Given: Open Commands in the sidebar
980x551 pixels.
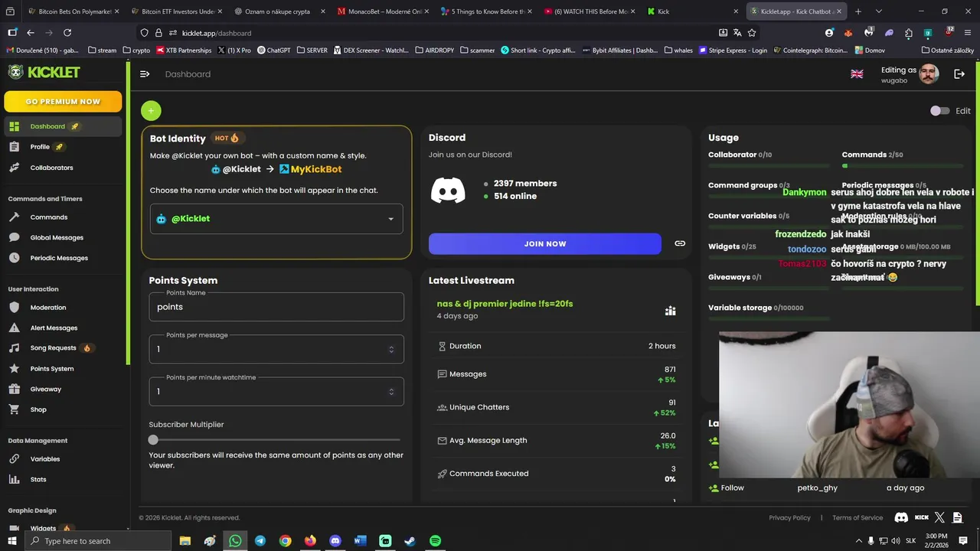Looking at the screenshot, I should click(x=63, y=217).
